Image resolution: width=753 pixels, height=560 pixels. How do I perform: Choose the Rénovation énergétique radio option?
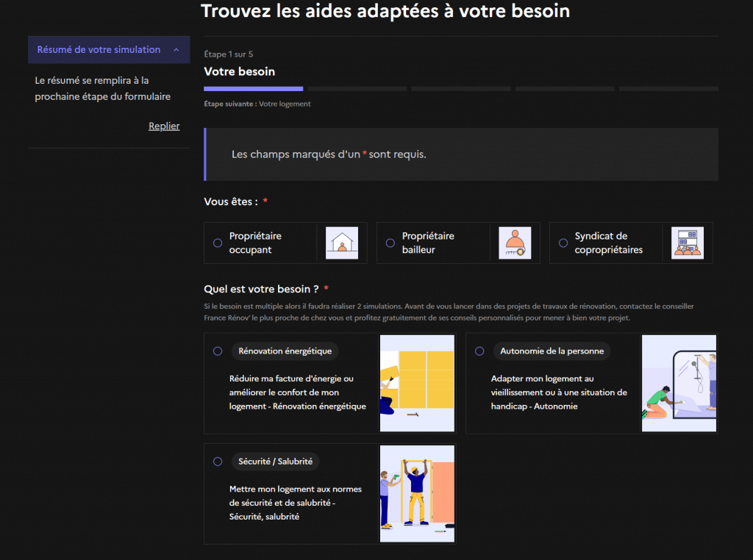(x=218, y=351)
